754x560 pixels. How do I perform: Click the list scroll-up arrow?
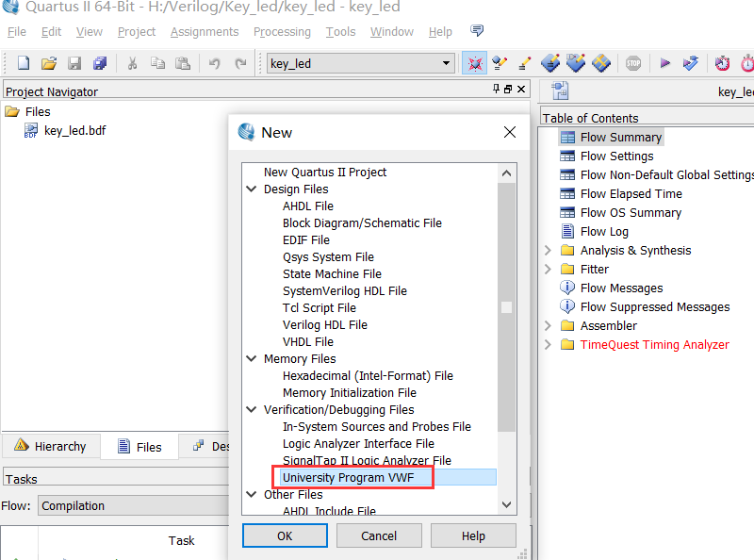tap(506, 173)
